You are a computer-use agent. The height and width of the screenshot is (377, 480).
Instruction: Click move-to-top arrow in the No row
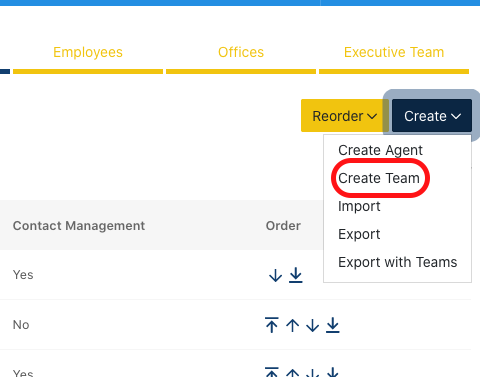(x=272, y=325)
